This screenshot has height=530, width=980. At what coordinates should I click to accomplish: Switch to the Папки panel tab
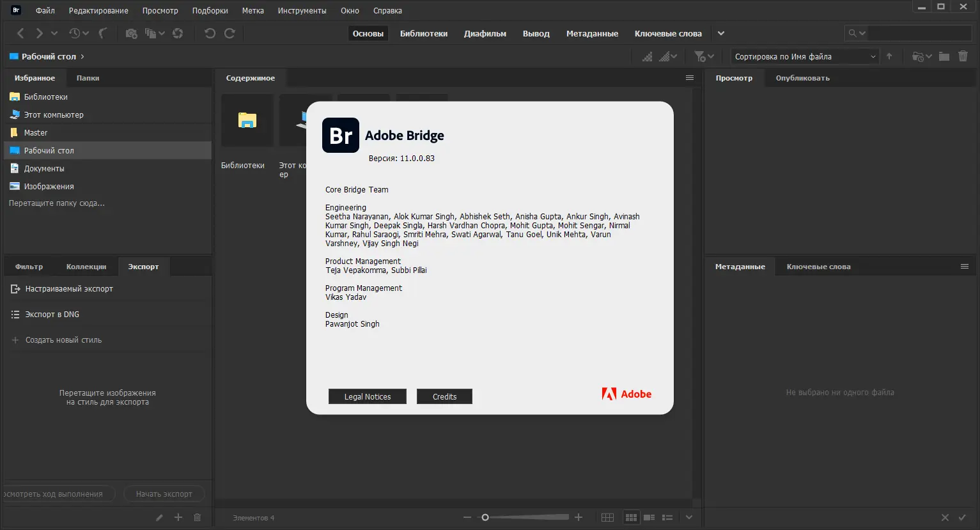pyautogui.click(x=88, y=78)
